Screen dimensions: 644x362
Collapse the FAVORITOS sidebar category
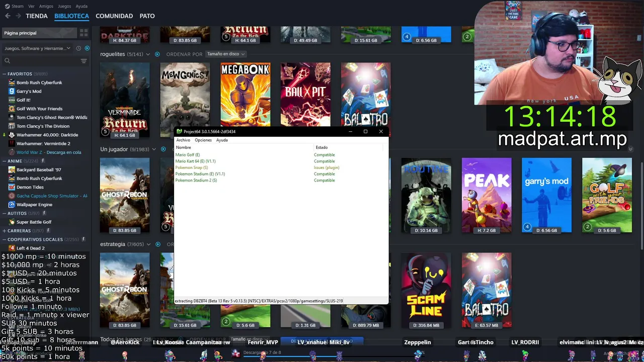point(5,74)
